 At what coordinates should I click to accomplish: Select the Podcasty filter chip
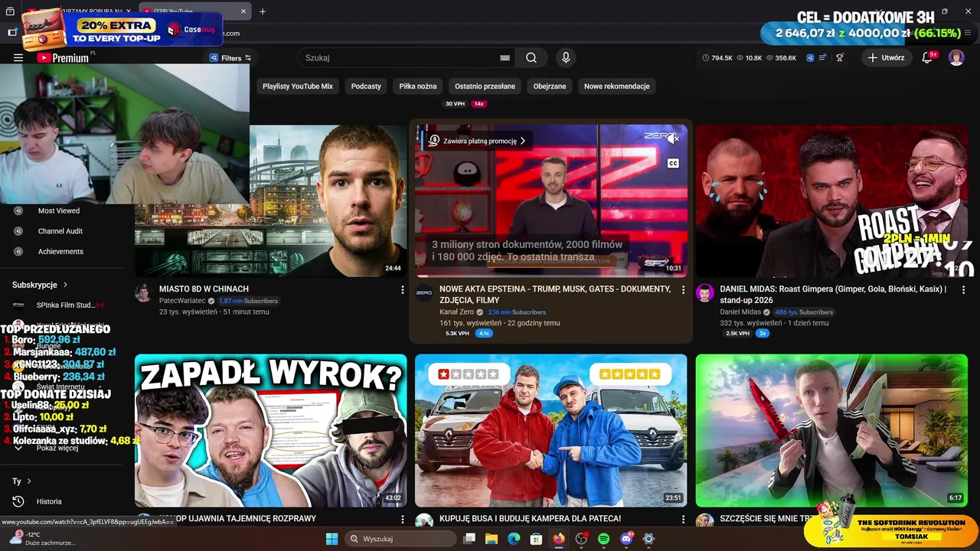366,86
